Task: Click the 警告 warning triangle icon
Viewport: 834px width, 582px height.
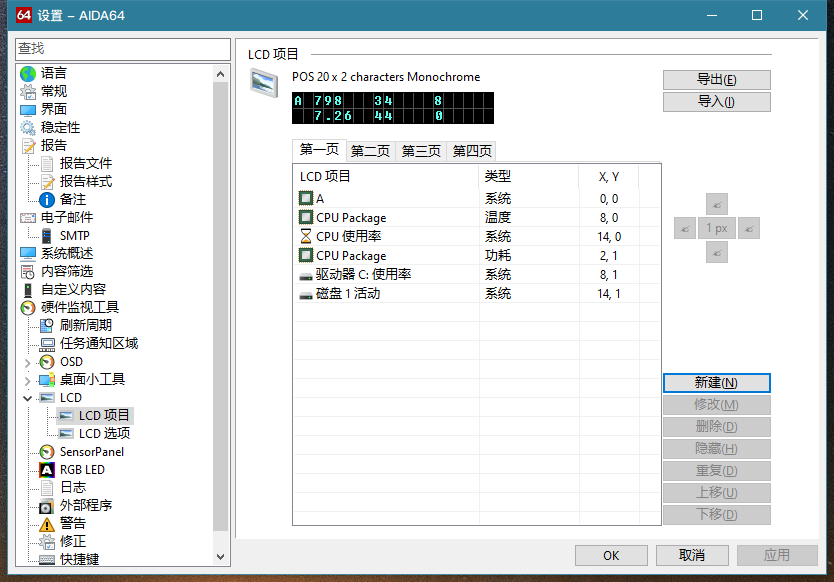Action: click(x=47, y=523)
